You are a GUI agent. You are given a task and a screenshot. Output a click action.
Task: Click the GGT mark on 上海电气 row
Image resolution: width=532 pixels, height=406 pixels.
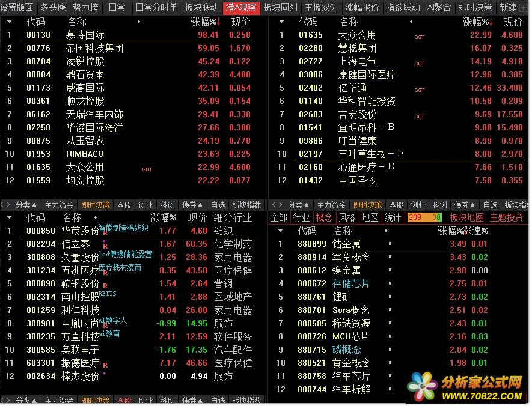420,64
